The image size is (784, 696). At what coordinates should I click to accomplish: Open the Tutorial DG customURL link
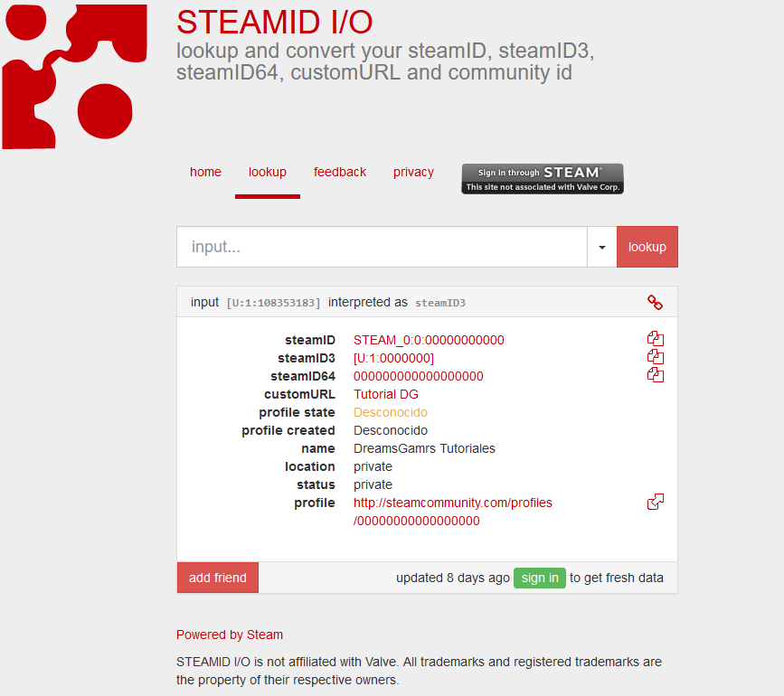[x=386, y=394]
